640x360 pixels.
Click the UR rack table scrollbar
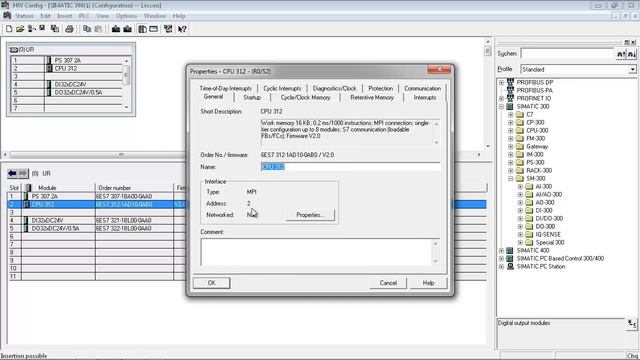point(126,83)
